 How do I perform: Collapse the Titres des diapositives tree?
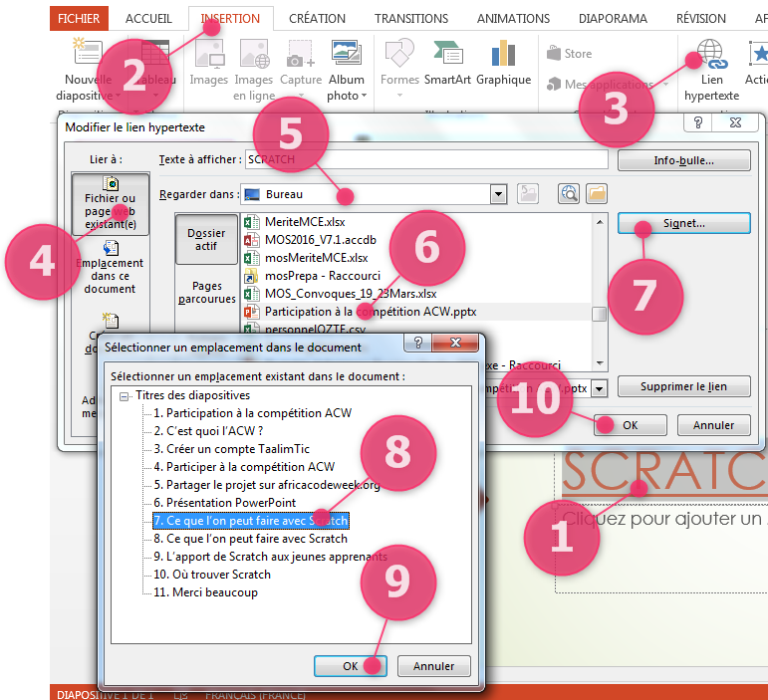(125, 396)
